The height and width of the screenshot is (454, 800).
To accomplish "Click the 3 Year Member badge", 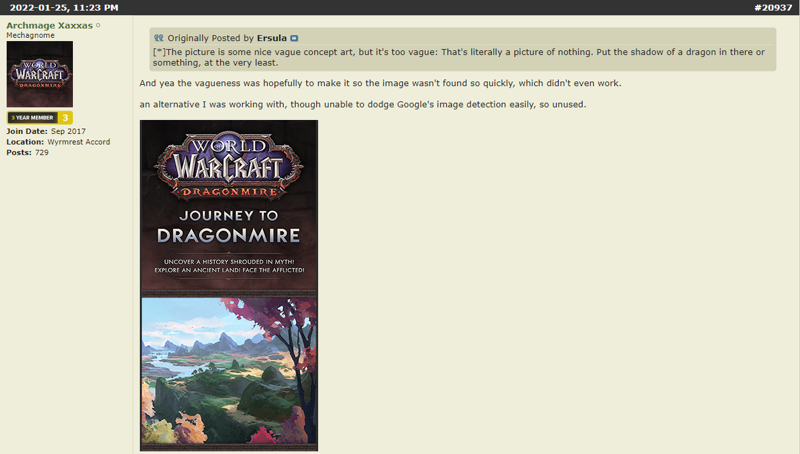I will pos(33,118).
